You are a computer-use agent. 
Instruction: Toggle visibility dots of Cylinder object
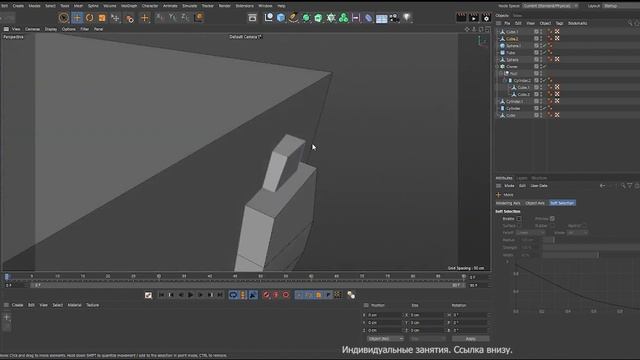click(541, 108)
